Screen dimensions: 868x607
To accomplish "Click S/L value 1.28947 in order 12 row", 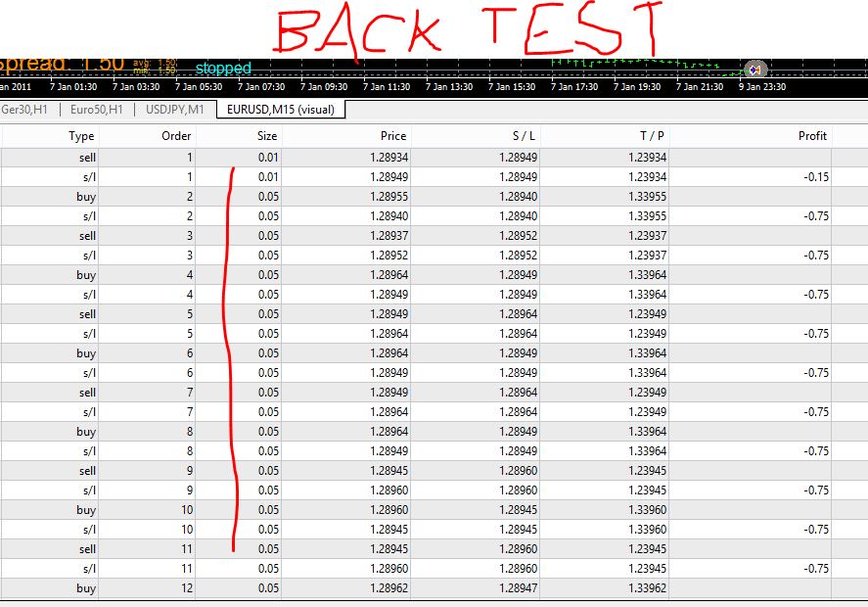I will point(518,588).
